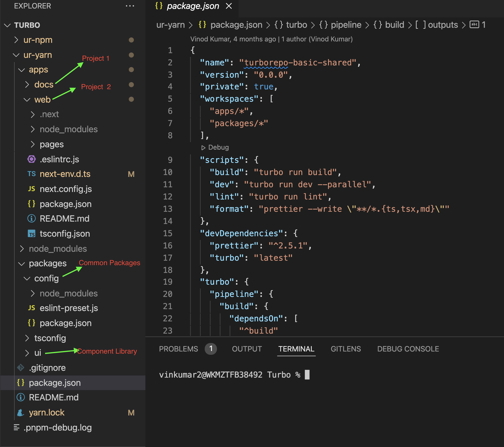Expand node_modules folder under config

point(32,293)
